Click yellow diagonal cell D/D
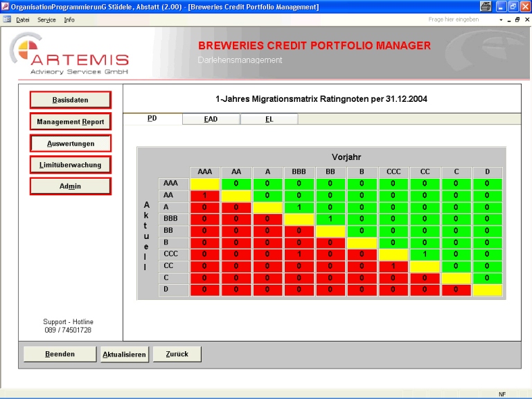Viewport: 532px width, 399px height. 487,290
